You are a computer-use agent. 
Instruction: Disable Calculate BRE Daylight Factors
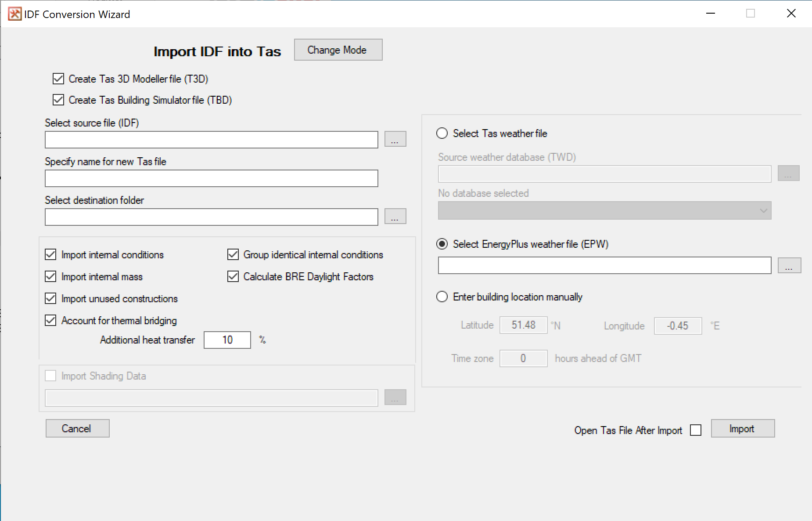232,276
